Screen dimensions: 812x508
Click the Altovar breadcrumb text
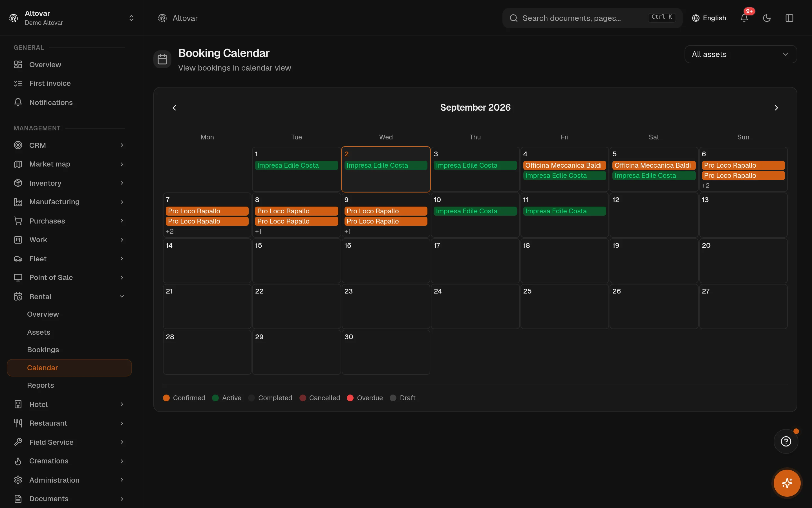(x=185, y=18)
